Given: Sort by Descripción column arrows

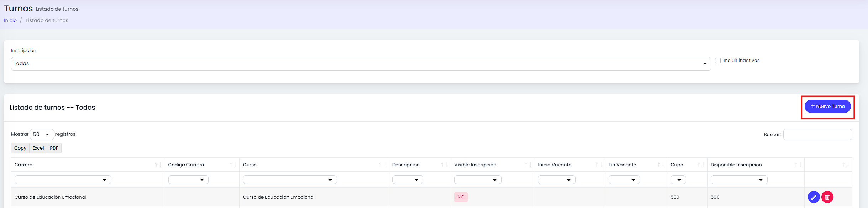Looking at the screenshot, I should [x=444, y=165].
